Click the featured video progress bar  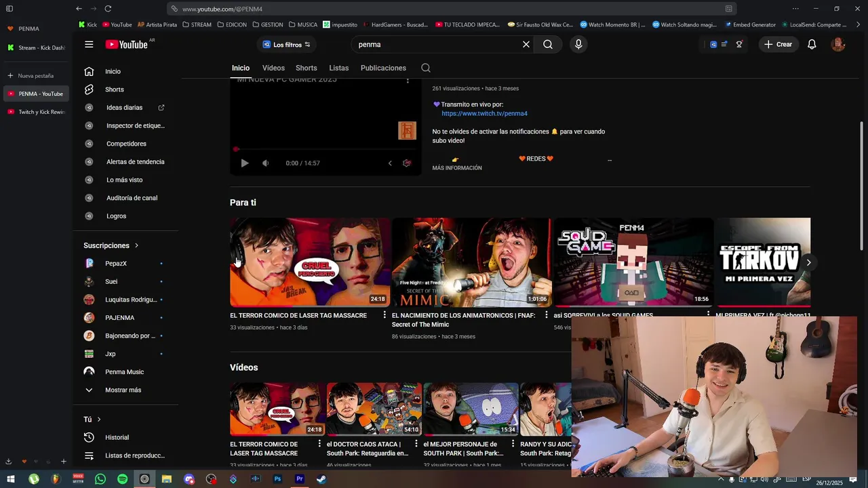[325, 149]
